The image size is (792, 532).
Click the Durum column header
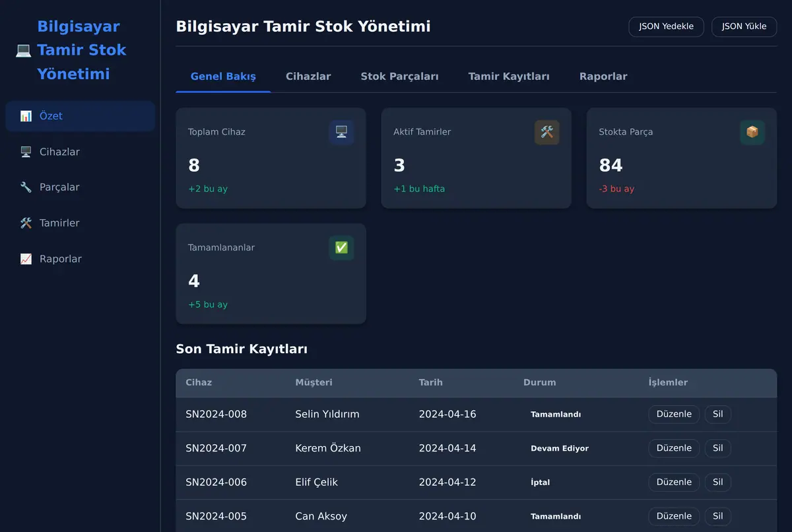pyautogui.click(x=539, y=383)
